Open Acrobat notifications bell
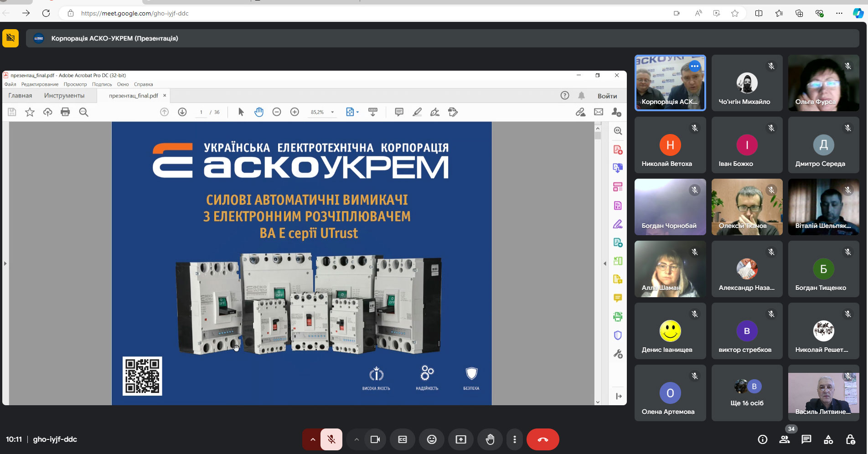This screenshot has height=454, width=868. click(x=582, y=96)
